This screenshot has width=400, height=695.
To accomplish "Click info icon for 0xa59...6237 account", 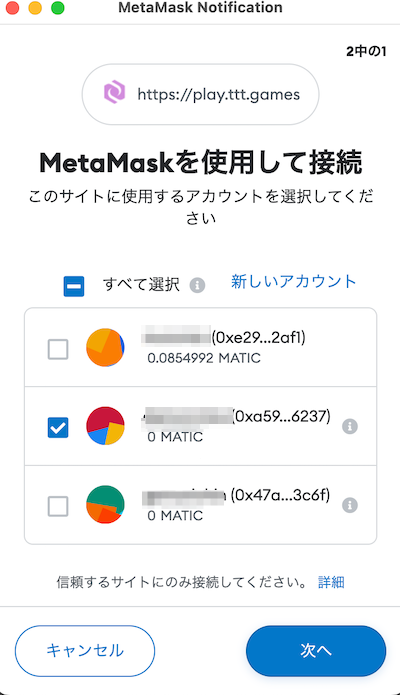I will tap(350, 426).
